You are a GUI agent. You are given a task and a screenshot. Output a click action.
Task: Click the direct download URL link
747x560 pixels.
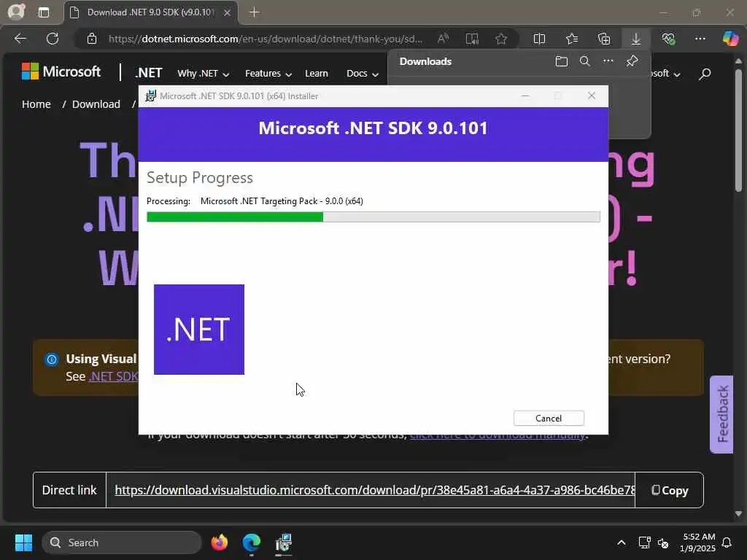pyautogui.click(x=374, y=490)
